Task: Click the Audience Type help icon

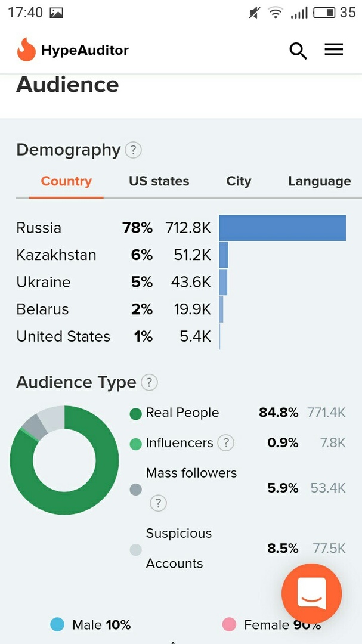Action: tap(149, 382)
